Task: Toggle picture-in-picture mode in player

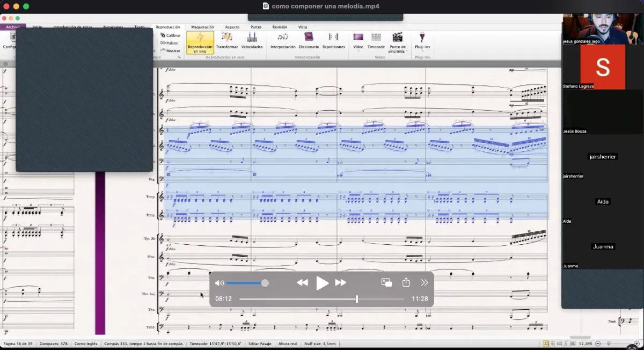Action: [386, 282]
